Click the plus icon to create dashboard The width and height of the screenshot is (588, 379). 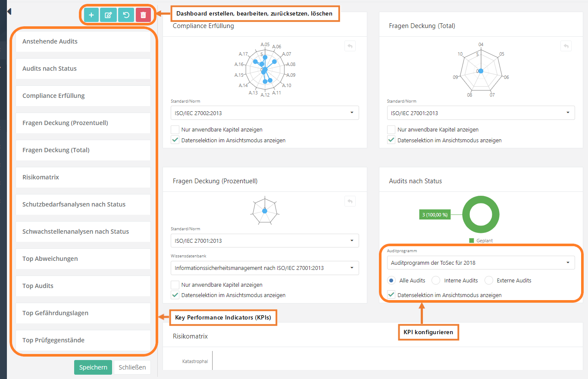(91, 15)
